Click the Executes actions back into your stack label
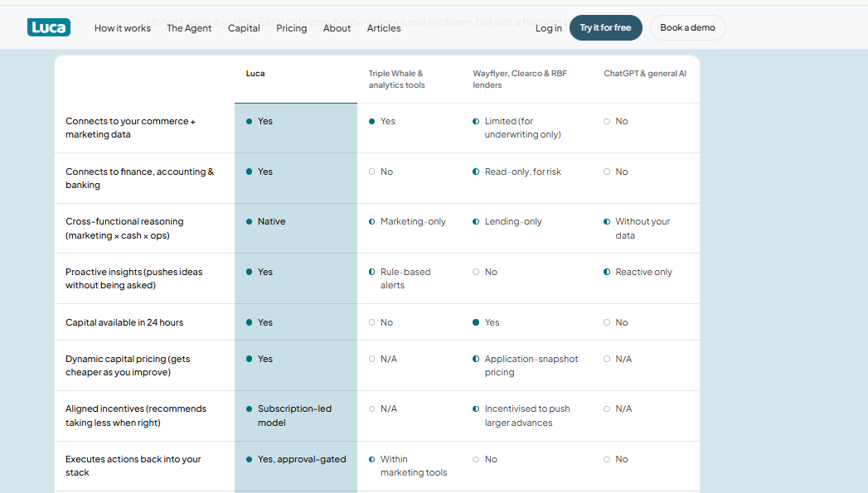The height and width of the screenshot is (493, 868). [x=133, y=466]
